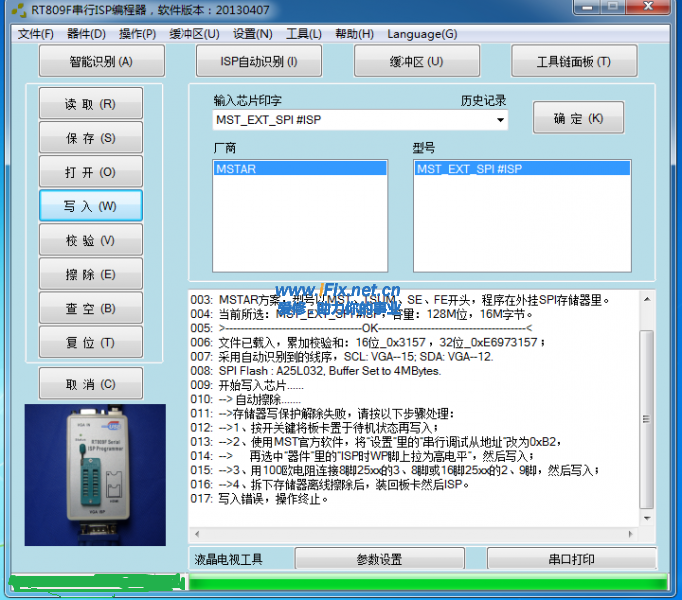Click the RT809F programmer device image
Viewport: 682px width, 600px height.
pyautogui.click(x=95, y=461)
